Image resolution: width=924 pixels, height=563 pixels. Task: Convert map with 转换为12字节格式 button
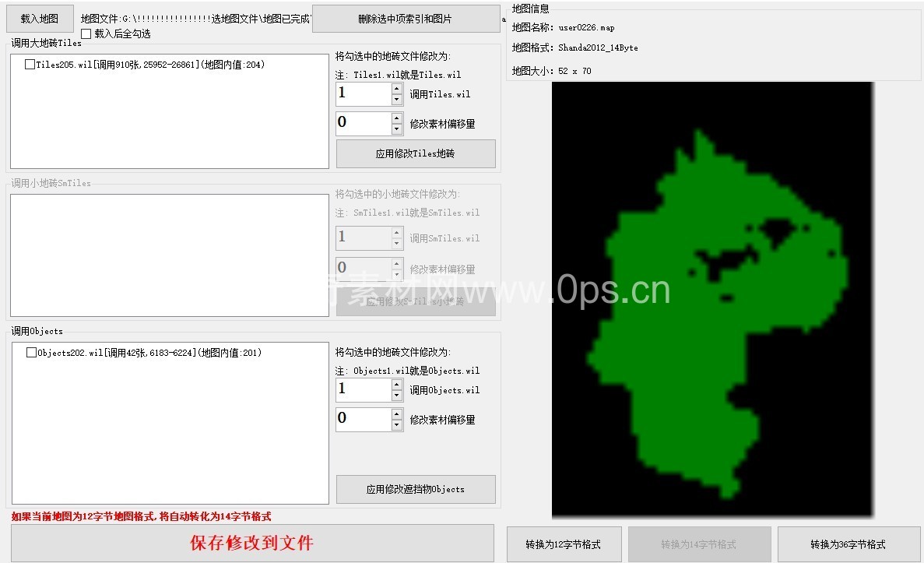pyautogui.click(x=563, y=544)
